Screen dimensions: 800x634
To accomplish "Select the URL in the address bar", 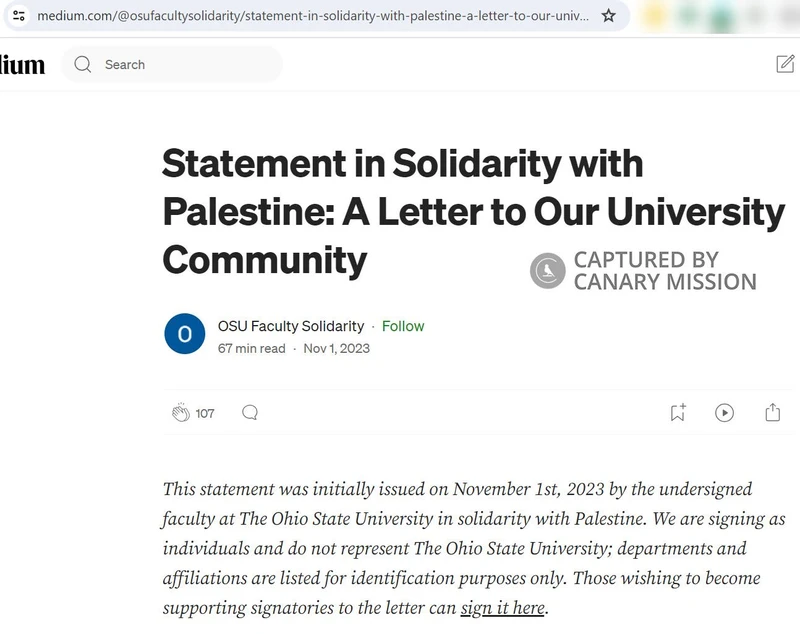I will 310,16.
